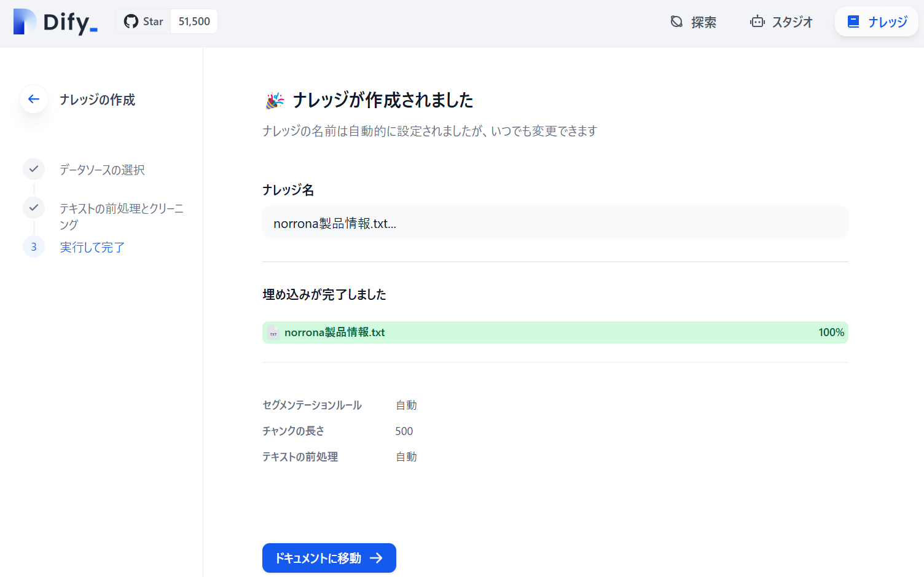Click the party popper icon
Image resolution: width=924 pixels, height=577 pixels.
[275, 100]
